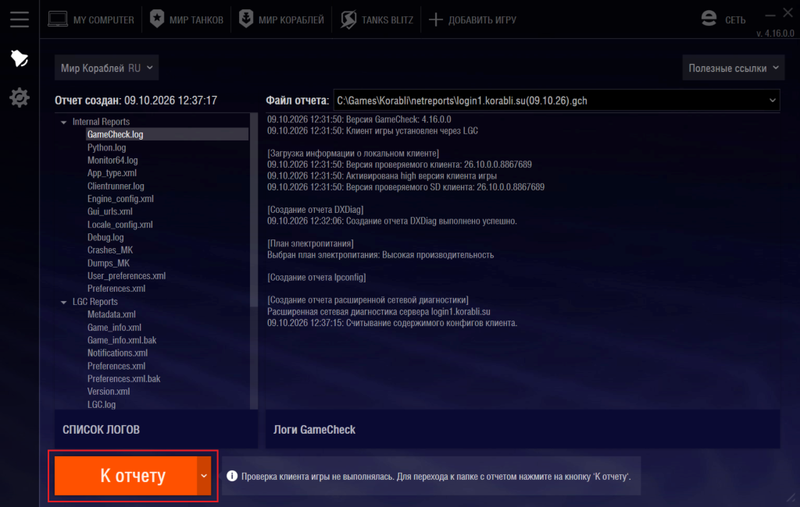Open ДОБАВИТЬ ИГРУ tab
The image size is (800, 507).
click(x=472, y=20)
